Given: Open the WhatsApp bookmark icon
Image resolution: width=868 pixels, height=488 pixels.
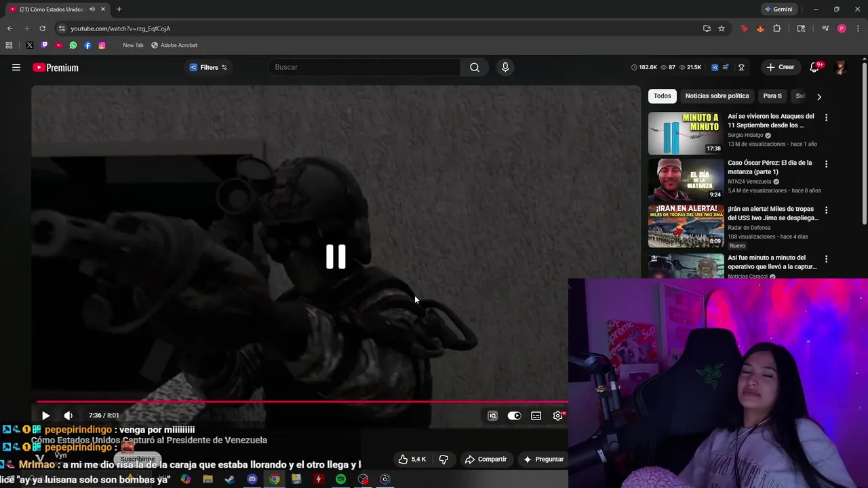Looking at the screenshot, I should [73, 45].
